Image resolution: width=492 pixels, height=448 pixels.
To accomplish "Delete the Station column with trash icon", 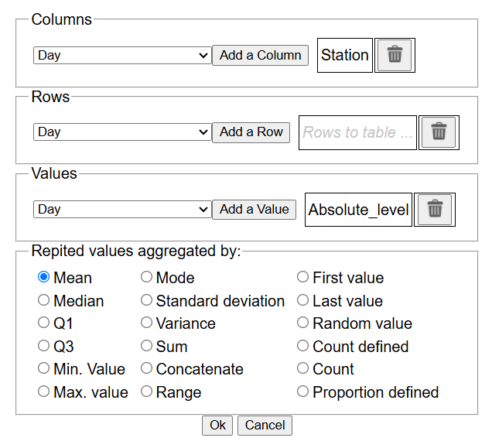I will pos(395,55).
